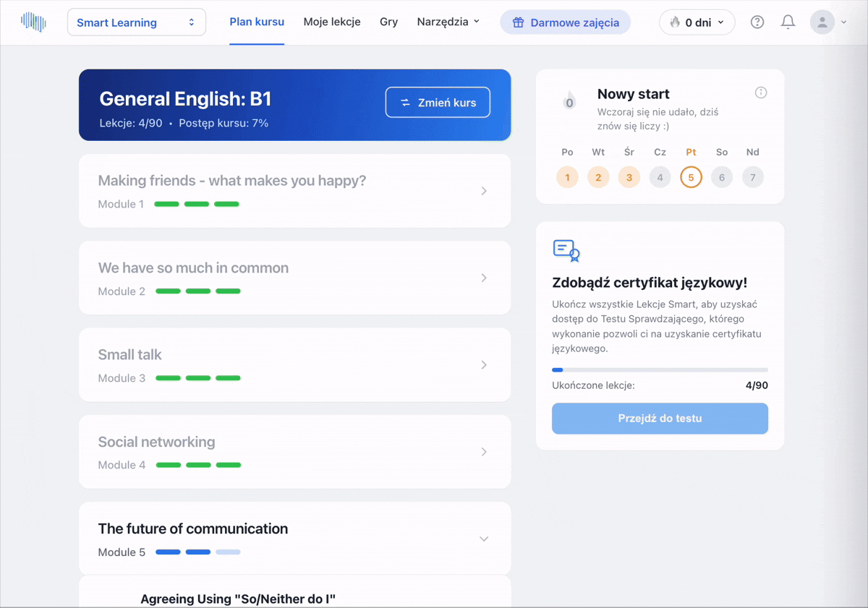Image resolution: width=868 pixels, height=608 pixels.
Task: Click the Zmień kurs button
Action: pos(438,103)
